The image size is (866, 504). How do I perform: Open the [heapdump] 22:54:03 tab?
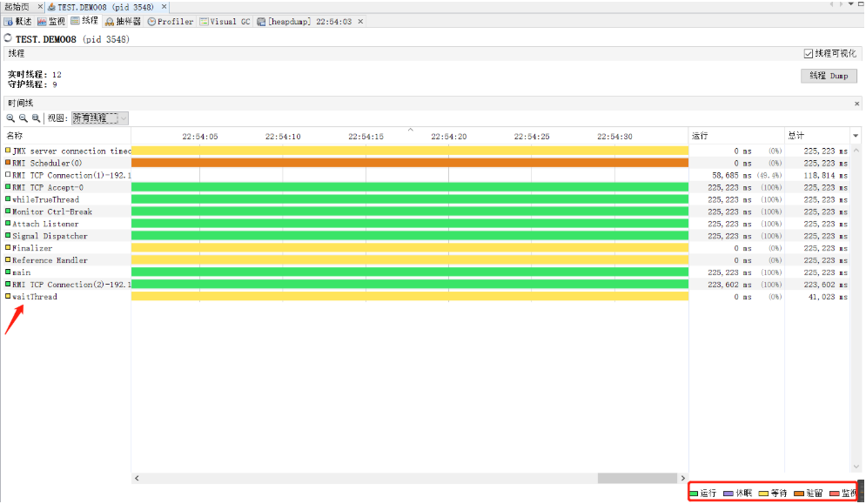305,22
